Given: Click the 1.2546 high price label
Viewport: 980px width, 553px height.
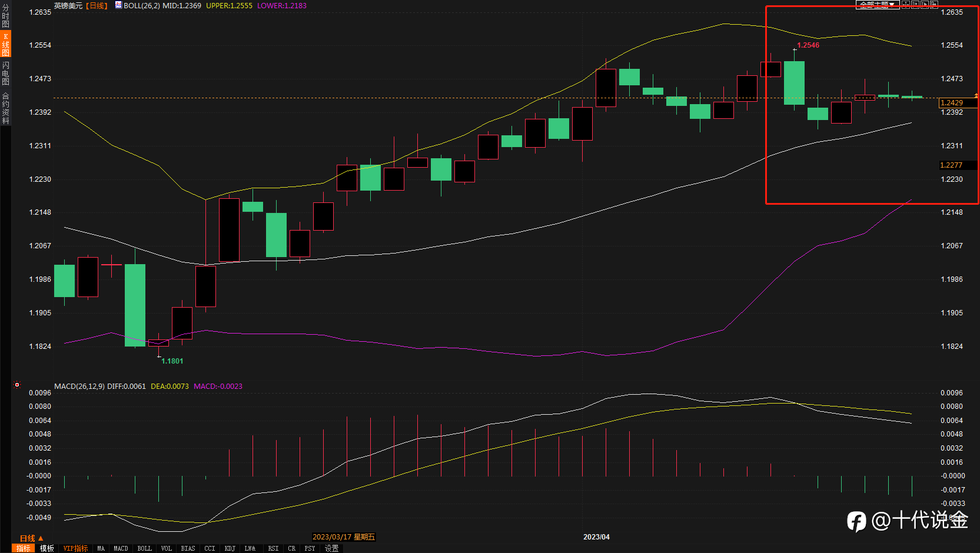Looking at the screenshot, I should (808, 45).
